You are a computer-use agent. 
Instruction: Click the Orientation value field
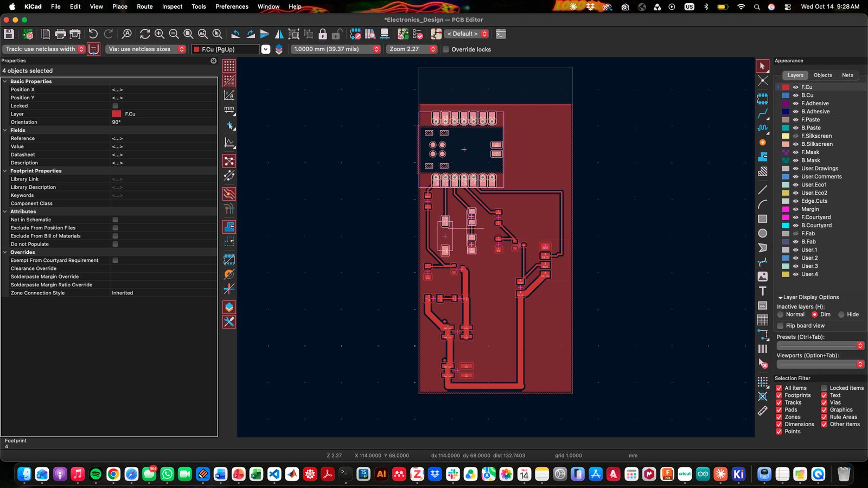point(163,122)
